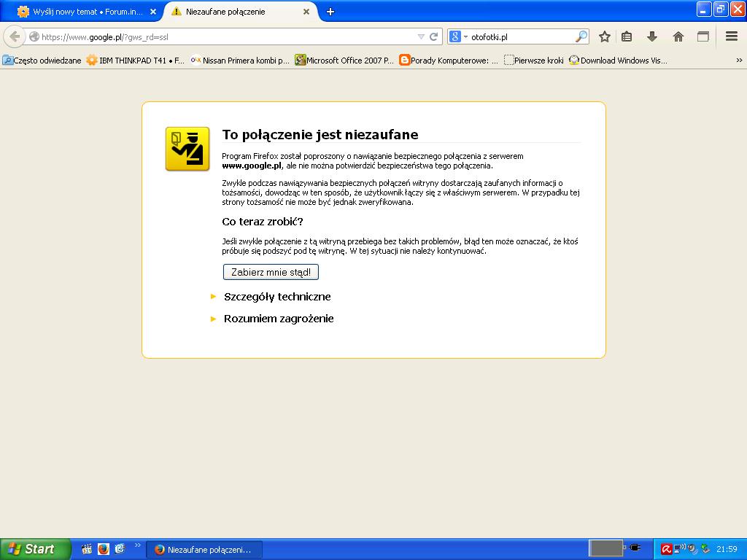Click the site identity globe icon
This screenshot has width=747, height=560.
(34, 36)
